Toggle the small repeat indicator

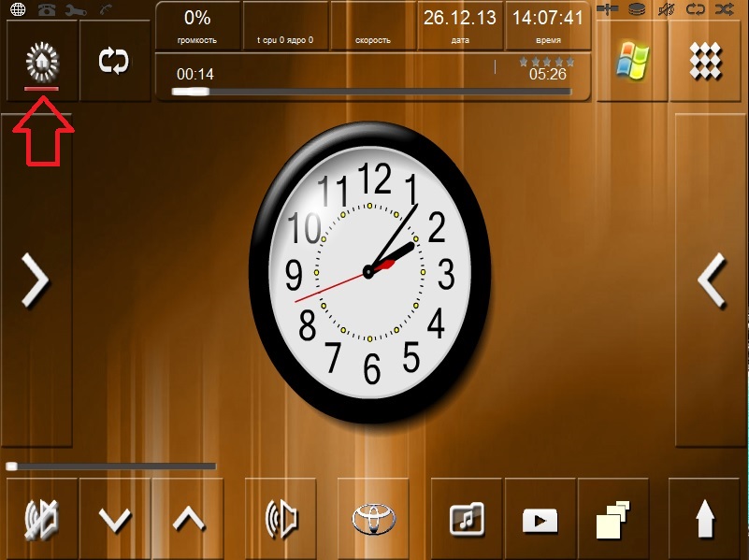coord(696,9)
